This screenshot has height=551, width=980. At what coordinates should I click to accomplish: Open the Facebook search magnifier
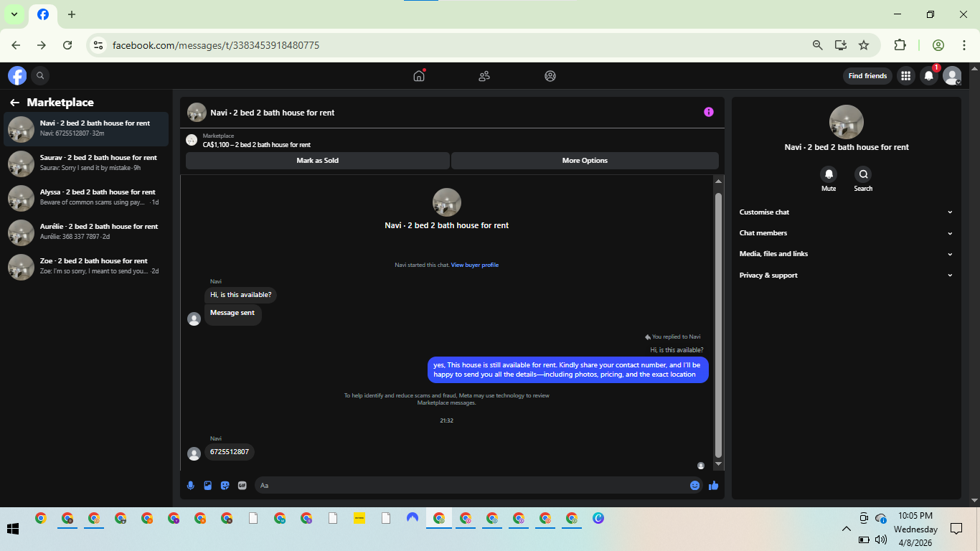(x=40, y=75)
